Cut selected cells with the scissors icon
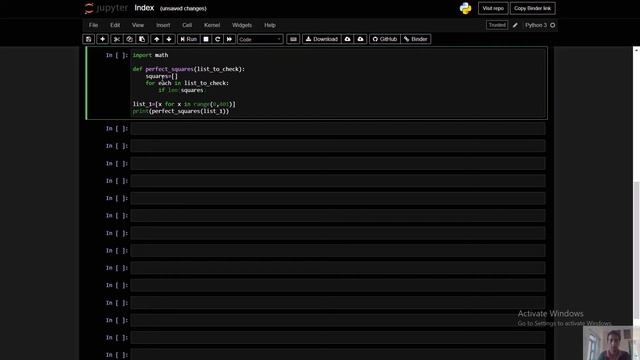The width and height of the screenshot is (640, 360). 117,39
